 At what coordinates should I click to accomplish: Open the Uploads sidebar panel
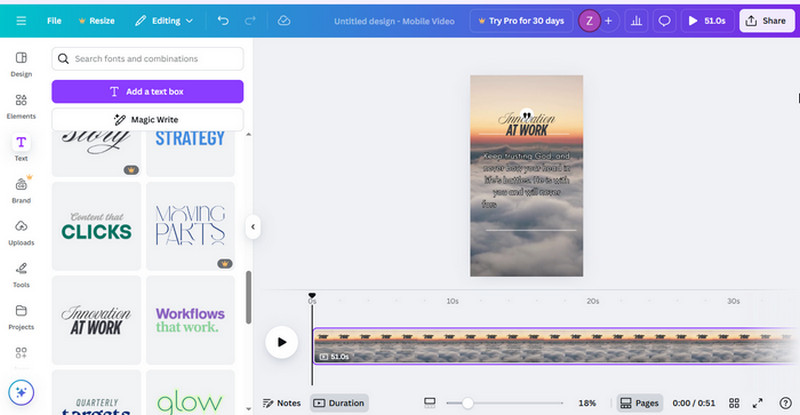tap(21, 232)
